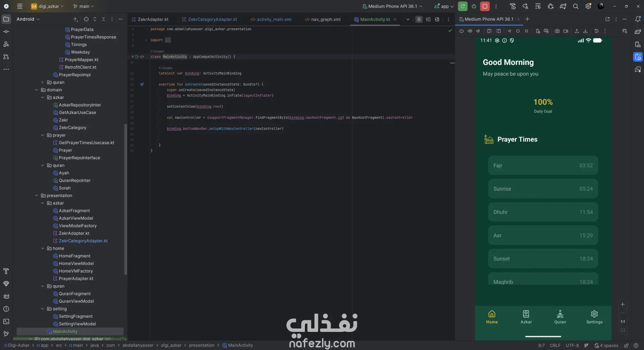Take an emulator screenshot
Screen dimensions: 644x350
(x=557, y=31)
